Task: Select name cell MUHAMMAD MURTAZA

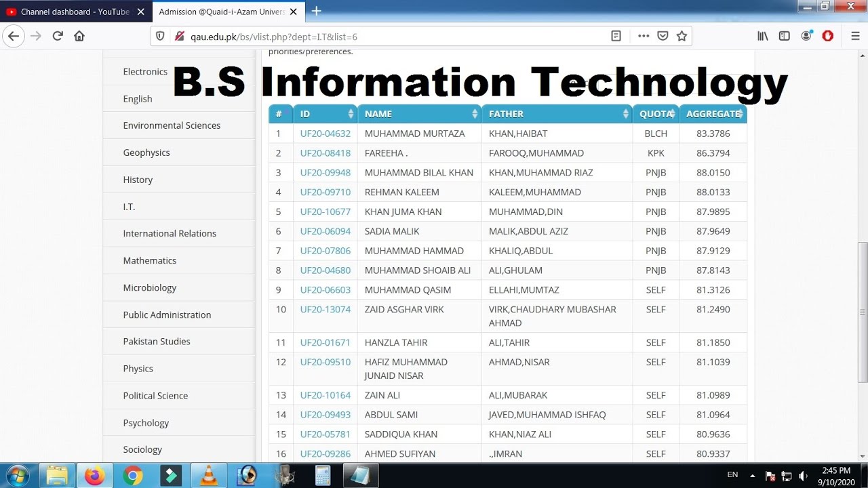Action: pos(415,134)
